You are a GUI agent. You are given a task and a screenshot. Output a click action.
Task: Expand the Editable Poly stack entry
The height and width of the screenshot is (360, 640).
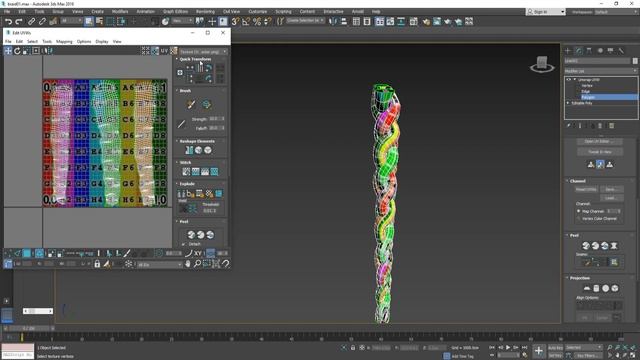568,103
